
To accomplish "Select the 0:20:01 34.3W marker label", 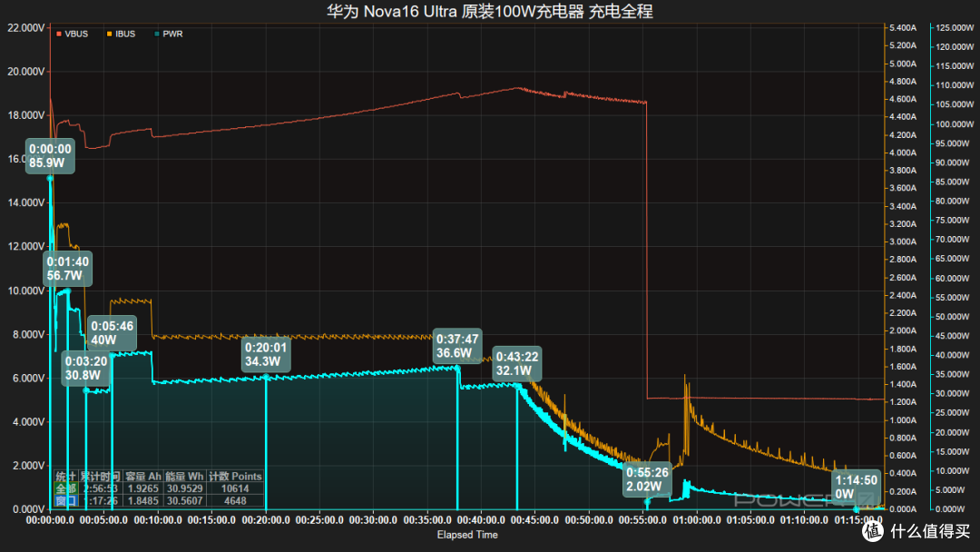I will [266, 354].
